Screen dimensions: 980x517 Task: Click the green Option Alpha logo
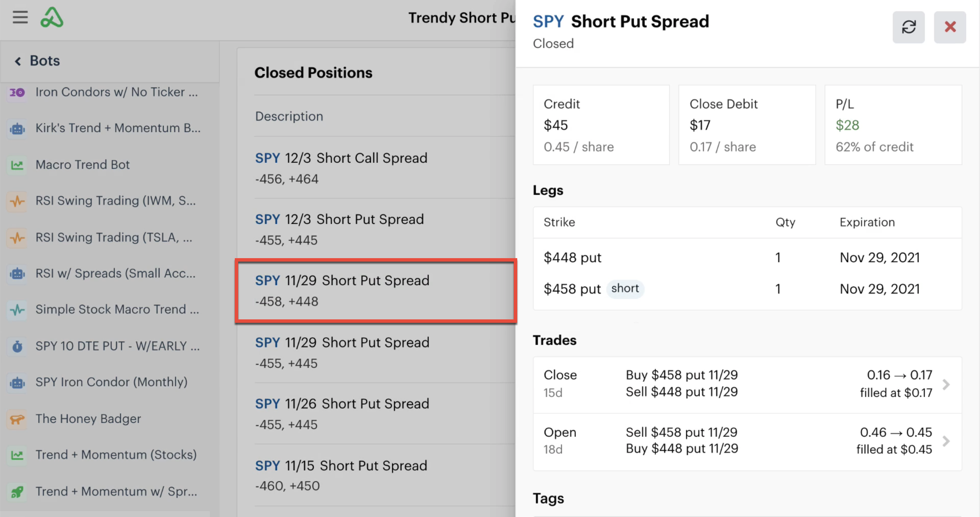click(x=52, y=17)
